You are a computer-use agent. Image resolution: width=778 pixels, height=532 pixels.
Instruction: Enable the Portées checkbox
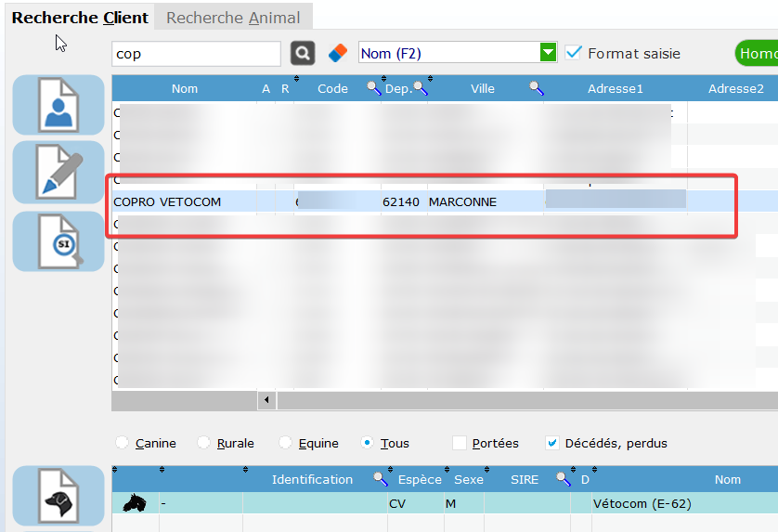[x=460, y=443]
